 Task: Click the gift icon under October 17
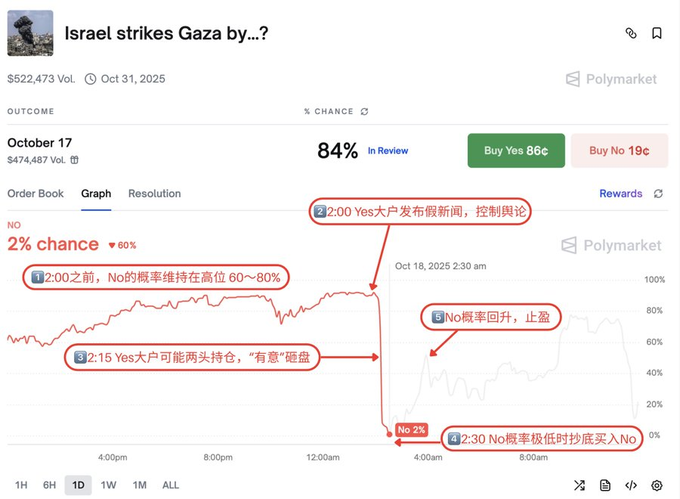coord(74,159)
